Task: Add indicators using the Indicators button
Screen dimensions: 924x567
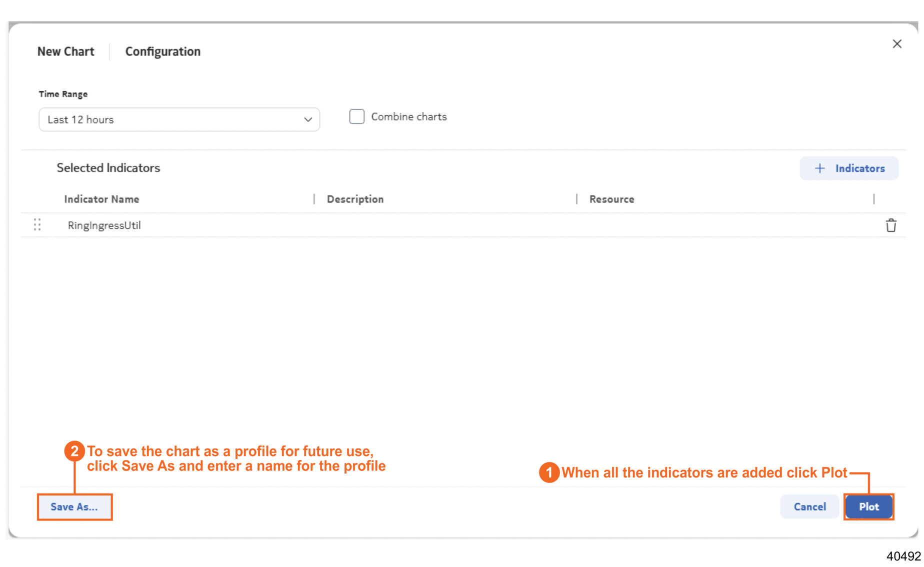Action: (848, 168)
